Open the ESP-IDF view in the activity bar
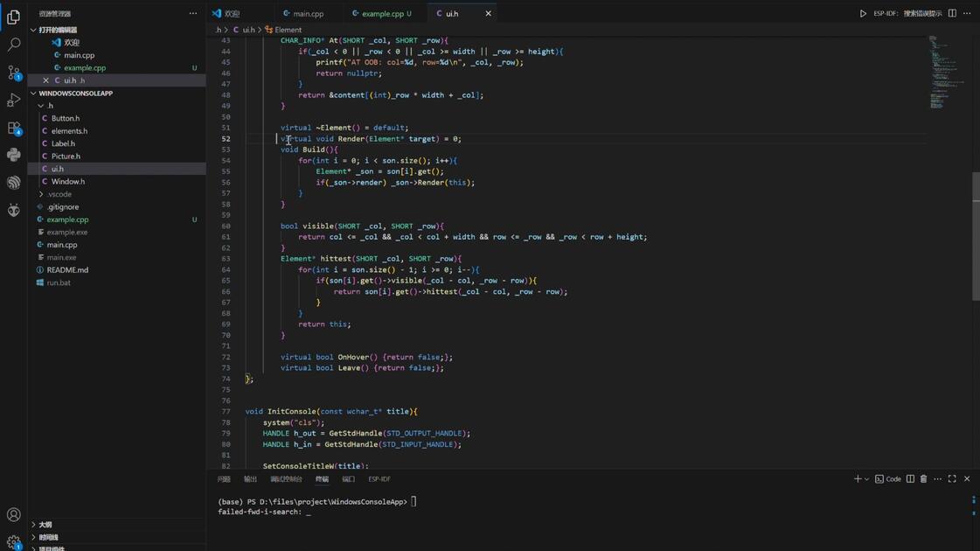 click(13, 183)
